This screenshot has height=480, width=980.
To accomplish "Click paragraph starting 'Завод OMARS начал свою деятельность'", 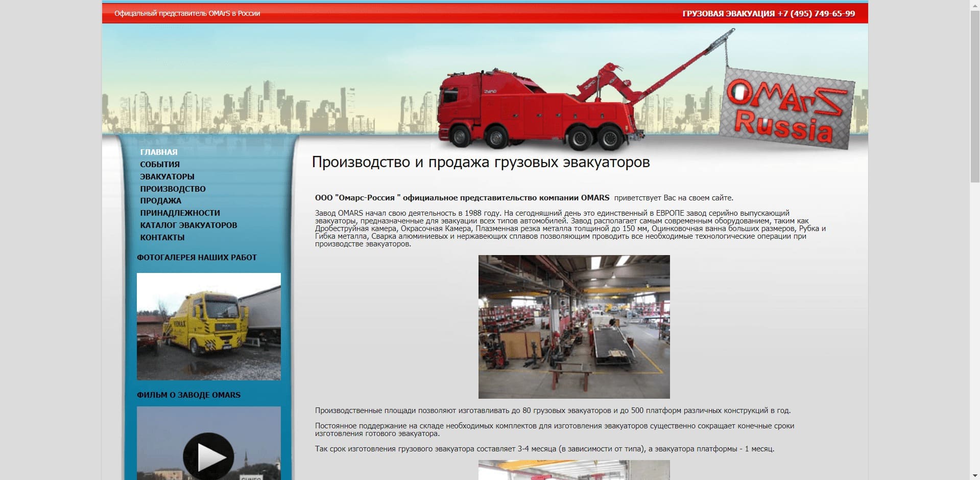I will click(x=570, y=228).
